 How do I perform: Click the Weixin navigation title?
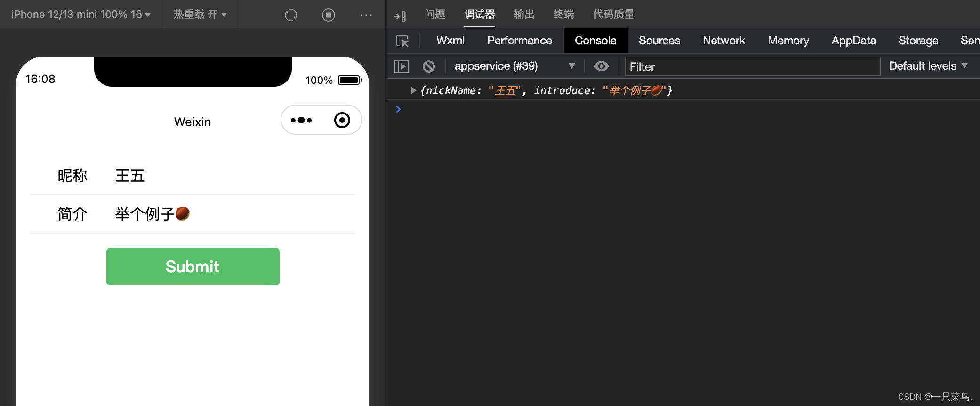pos(193,122)
